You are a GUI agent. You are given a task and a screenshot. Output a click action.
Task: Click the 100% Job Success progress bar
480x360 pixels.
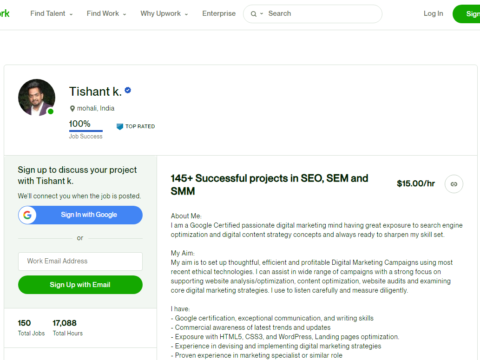pos(86,131)
